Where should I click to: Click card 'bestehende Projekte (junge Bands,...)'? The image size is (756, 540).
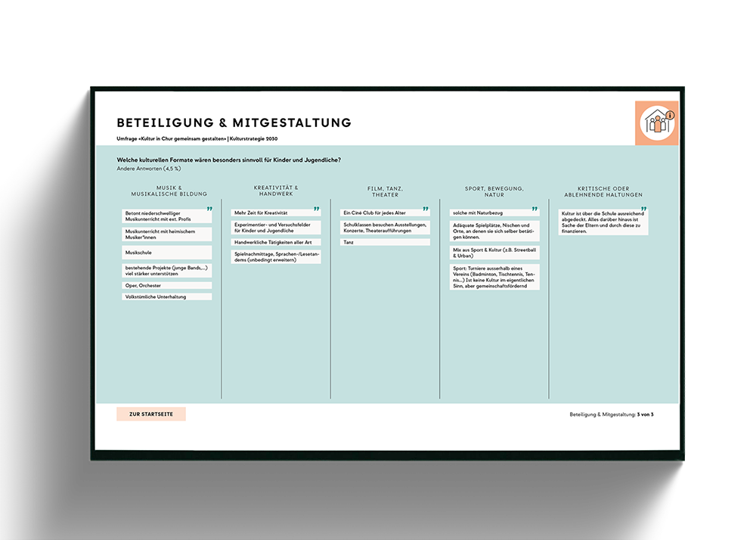click(x=167, y=271)
